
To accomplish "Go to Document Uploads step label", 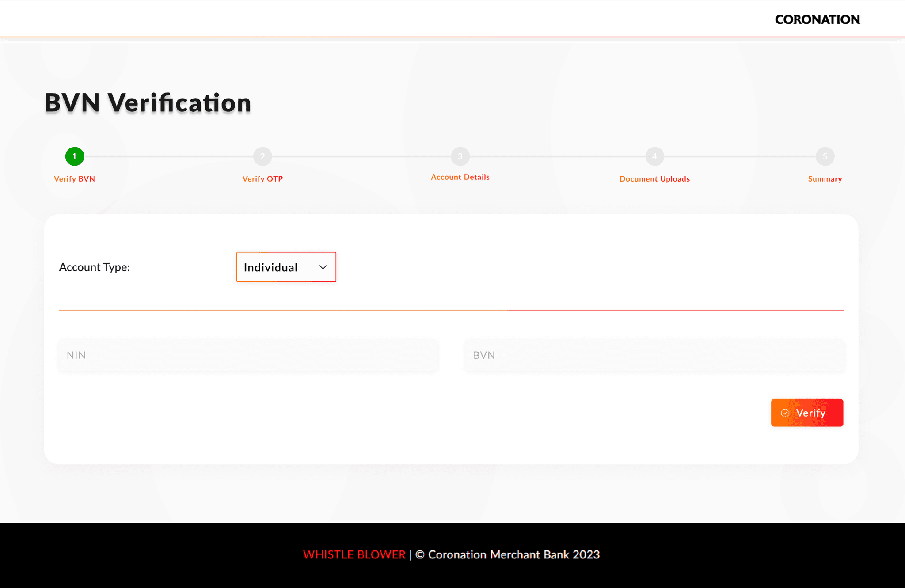I will pyautogui.click(x=654, y=179).
